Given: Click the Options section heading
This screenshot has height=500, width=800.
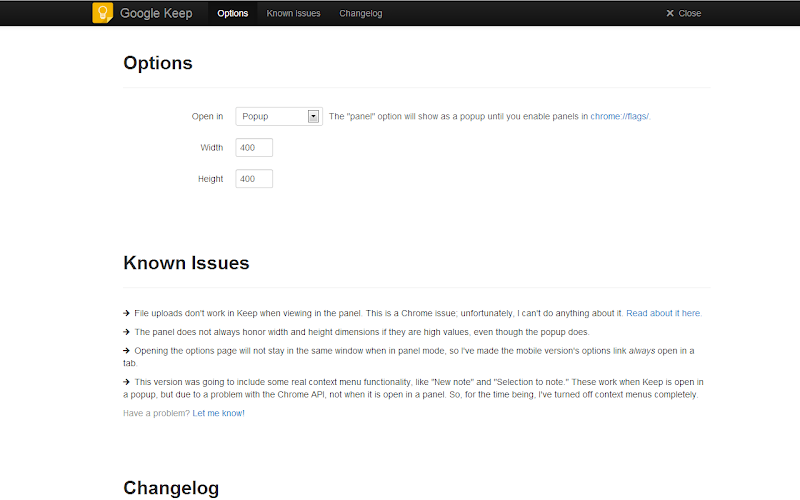Looking at the screenshot, I should click(x=158, y=63).
